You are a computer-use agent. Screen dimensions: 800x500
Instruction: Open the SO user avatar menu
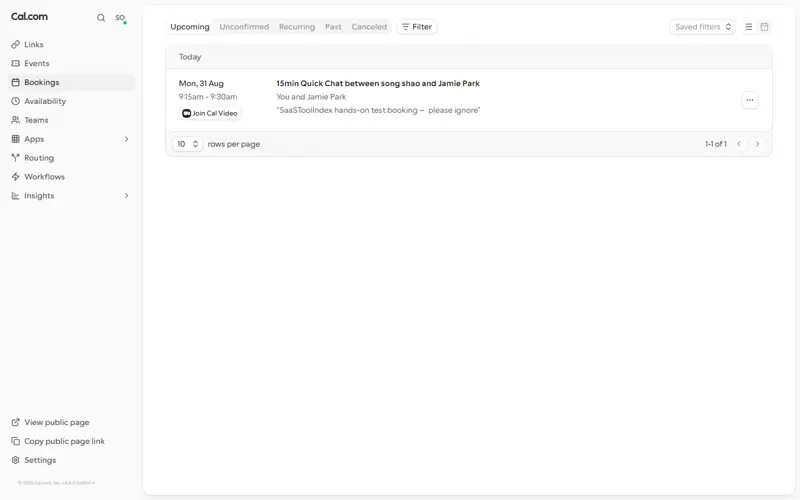pyautogui.click(x=120, y=18)
